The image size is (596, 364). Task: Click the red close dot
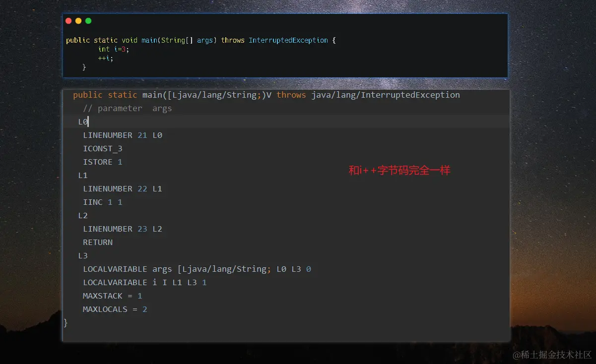68,21
